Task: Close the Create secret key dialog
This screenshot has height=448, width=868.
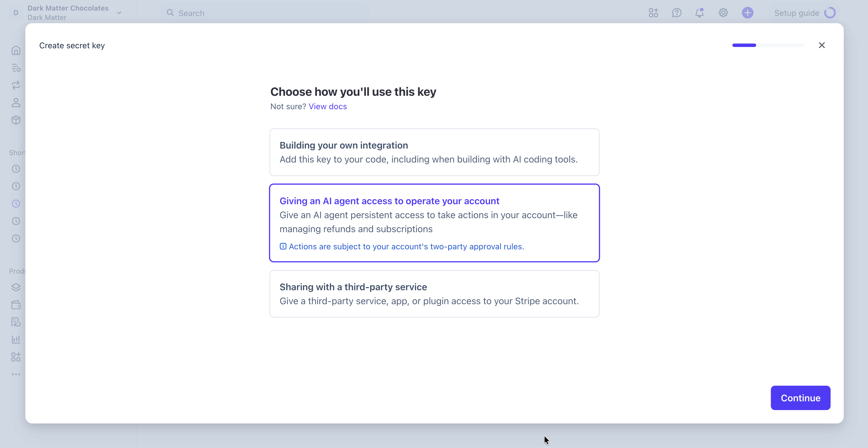Action: [x=822, y=45]
